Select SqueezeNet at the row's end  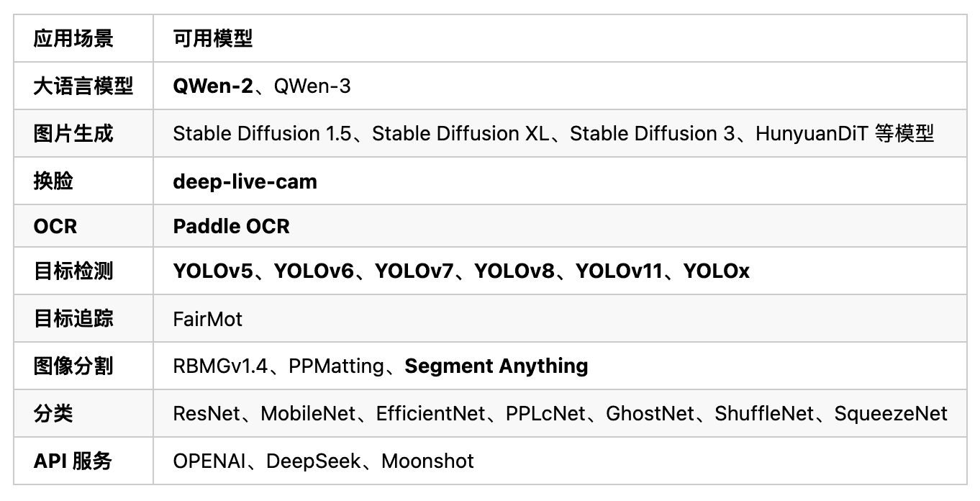click(x=891, y=414)
